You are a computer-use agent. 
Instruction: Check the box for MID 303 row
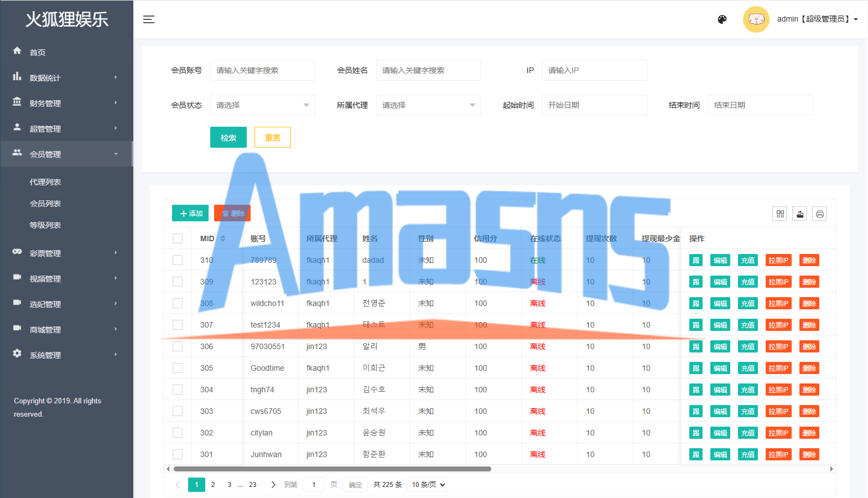click(178, 411)
